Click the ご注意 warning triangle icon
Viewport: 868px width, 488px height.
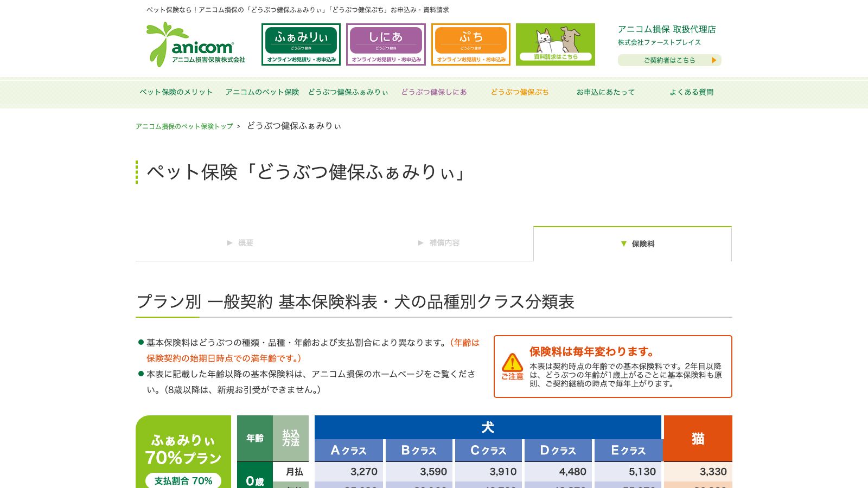512,362
